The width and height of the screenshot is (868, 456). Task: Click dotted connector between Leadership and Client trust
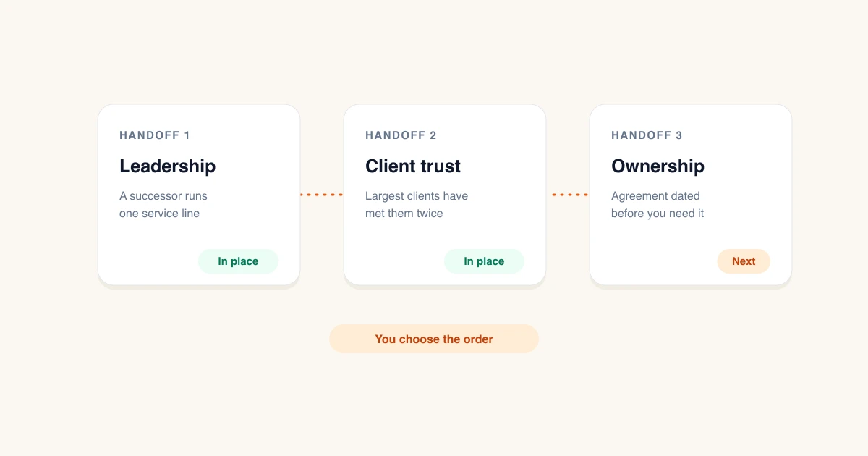click(322, 195)
